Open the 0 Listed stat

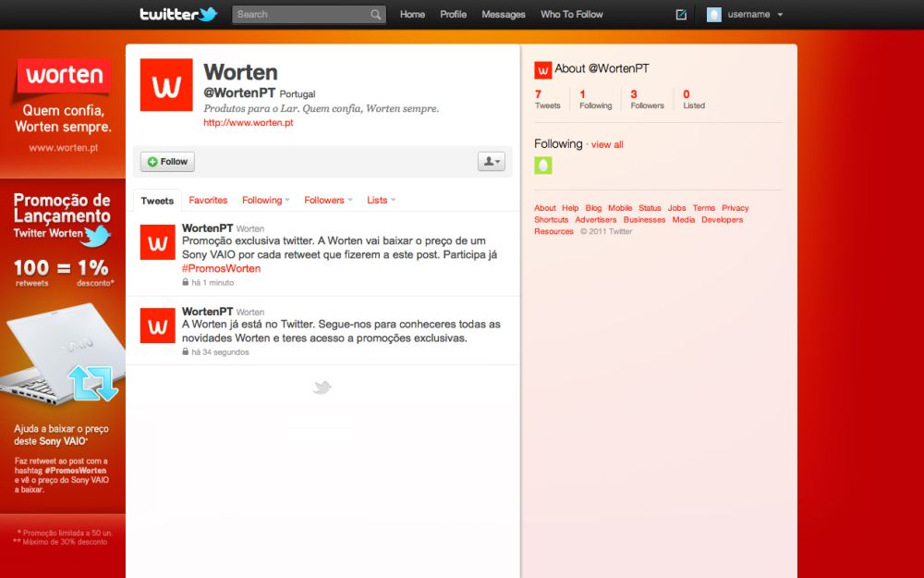694,99
